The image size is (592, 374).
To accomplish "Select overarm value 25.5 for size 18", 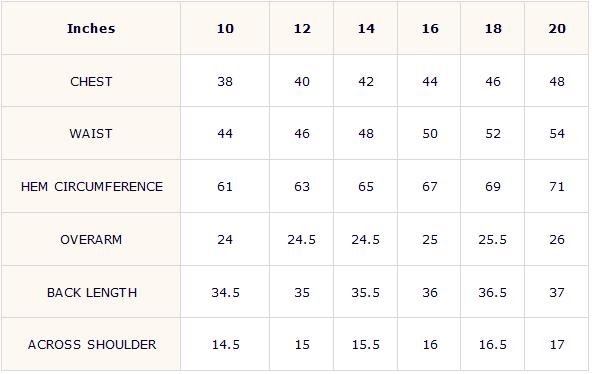I will click(493, 240).
